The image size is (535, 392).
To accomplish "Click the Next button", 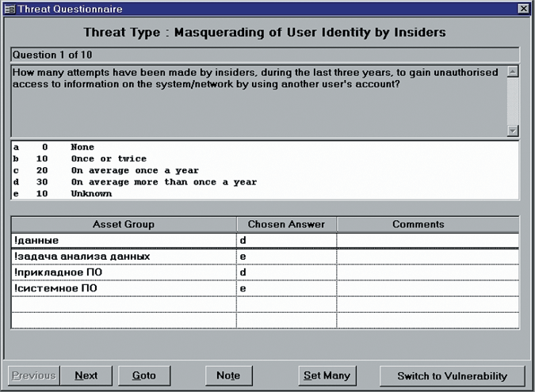I will [86, 375].
